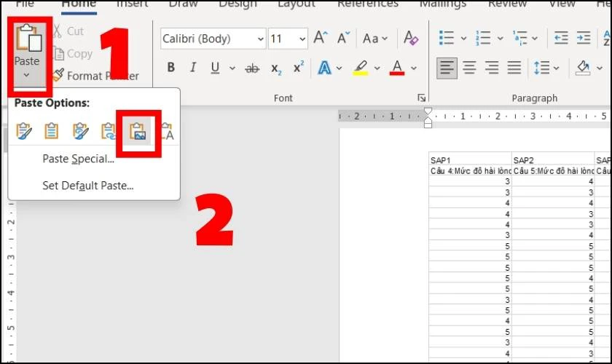Open the font size 11 dropdown
Image resolution: width=612 pixels, height=364 pixels.
(302, 39)
